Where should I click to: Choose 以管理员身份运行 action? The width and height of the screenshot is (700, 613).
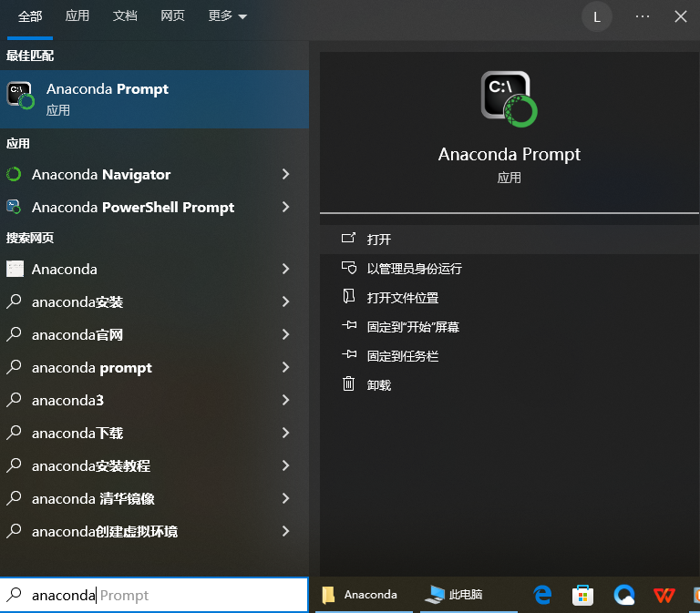click(510, 269)
